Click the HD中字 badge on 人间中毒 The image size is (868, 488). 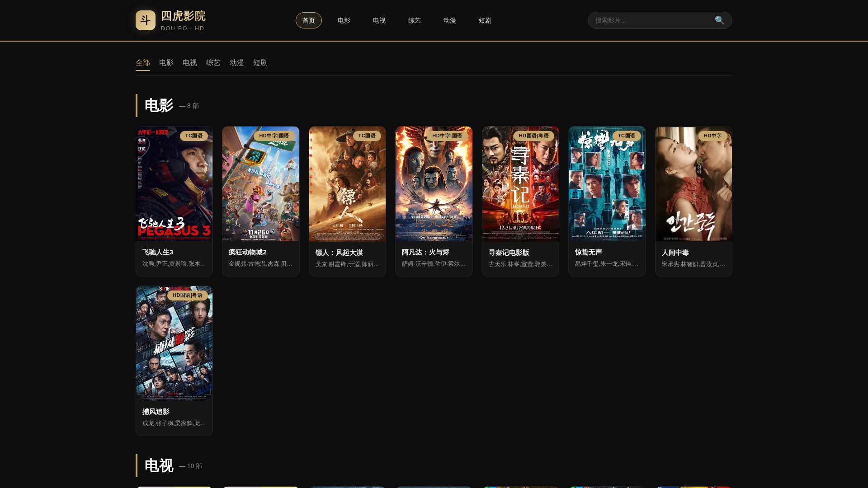tap(713, 136)
